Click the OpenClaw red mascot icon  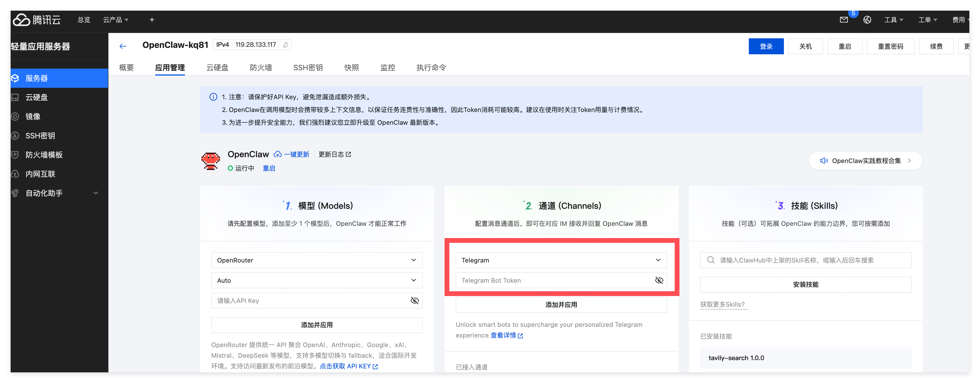tap(210, 161)
